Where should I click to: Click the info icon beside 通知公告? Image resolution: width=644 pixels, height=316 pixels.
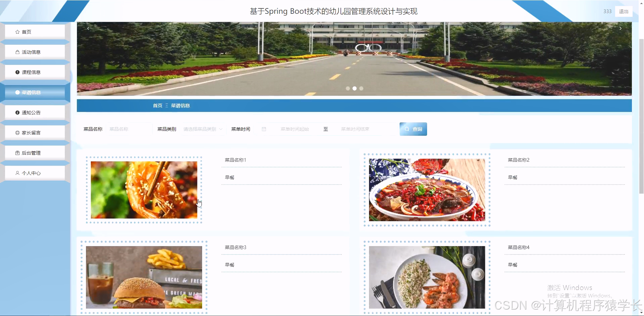coord(17,113)
